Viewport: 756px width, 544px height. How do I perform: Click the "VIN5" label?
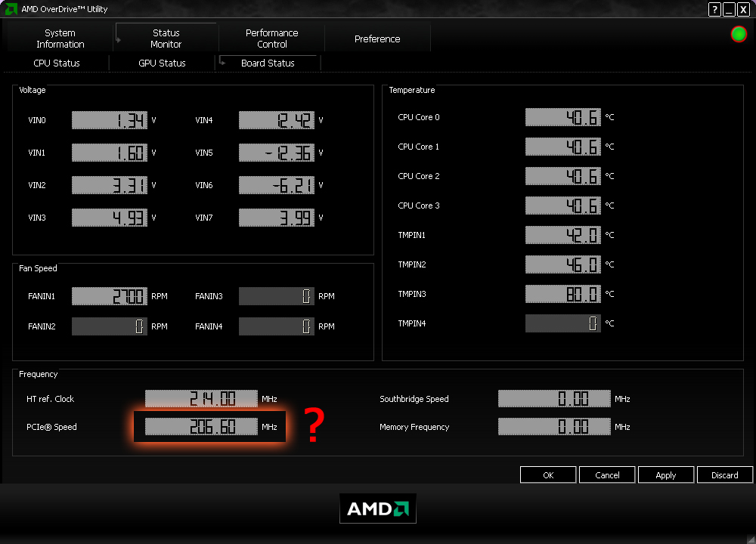(x=204, y=153)
